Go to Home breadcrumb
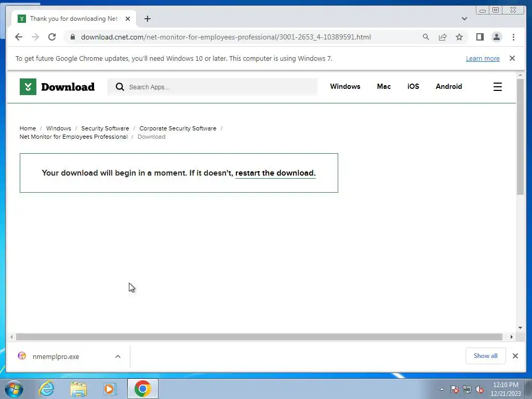 point(28,128)
